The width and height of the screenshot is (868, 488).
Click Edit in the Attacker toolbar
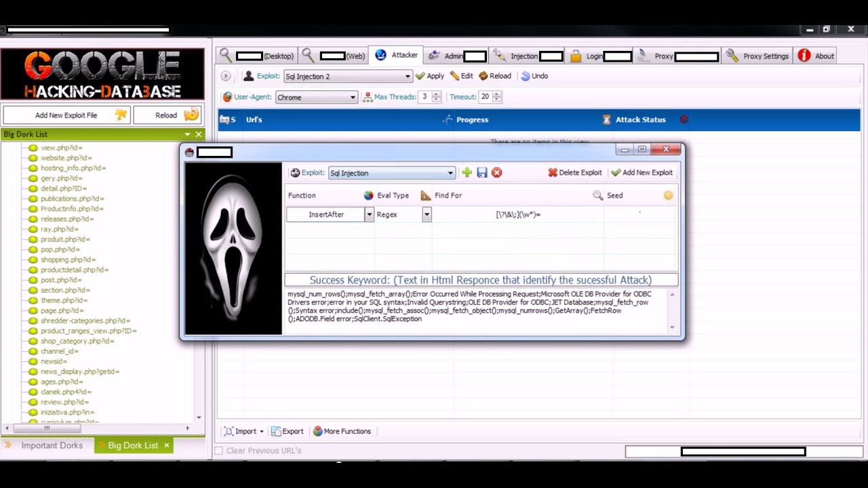coord(462,76)
